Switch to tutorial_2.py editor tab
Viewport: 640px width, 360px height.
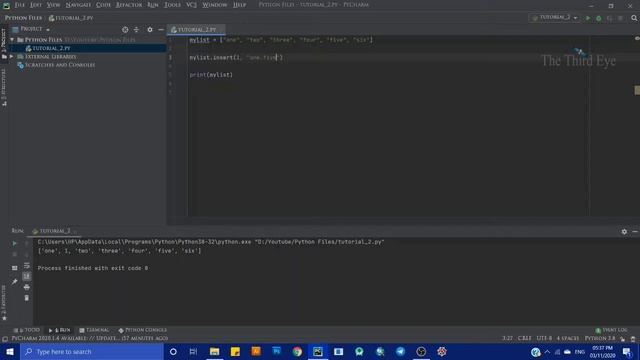click(197, 29)
